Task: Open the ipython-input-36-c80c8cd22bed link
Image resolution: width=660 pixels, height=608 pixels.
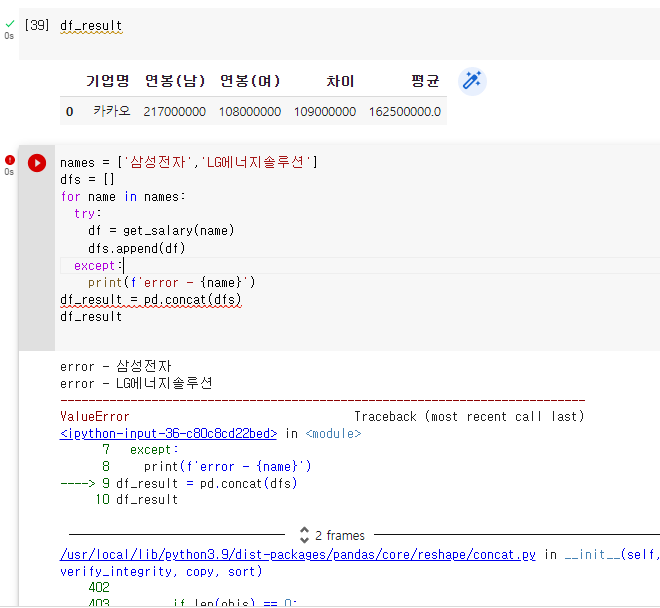Action: pos(168,433)
